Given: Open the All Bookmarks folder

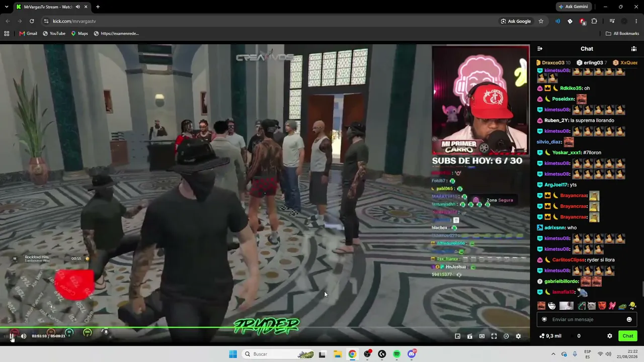Looking at the screenshot, I should point(622,34).
